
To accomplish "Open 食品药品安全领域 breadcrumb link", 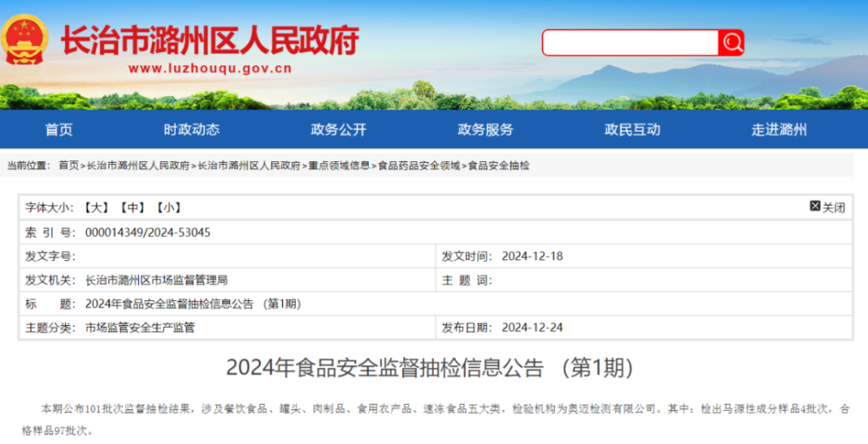I will [418, 166].
